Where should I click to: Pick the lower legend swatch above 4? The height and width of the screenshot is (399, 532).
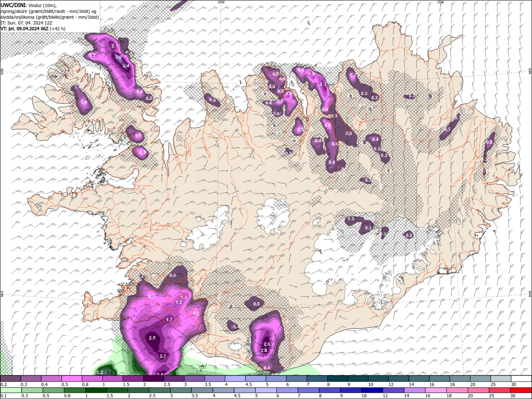coord(223,390)
